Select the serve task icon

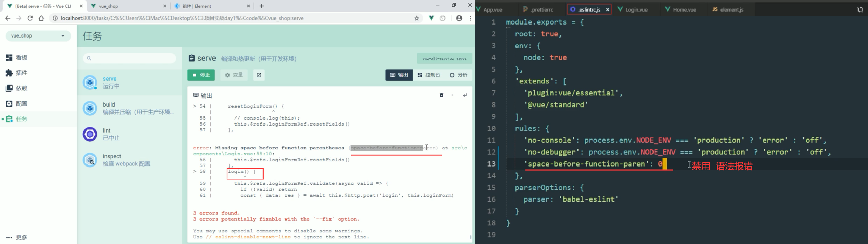(x=90, y=82)
